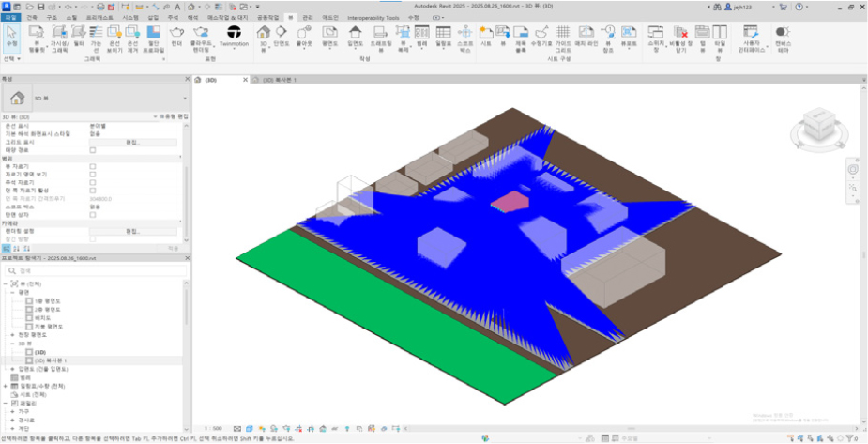Select the Modify (수정) arrow tool
868x444 pixels.
(11, 37)
